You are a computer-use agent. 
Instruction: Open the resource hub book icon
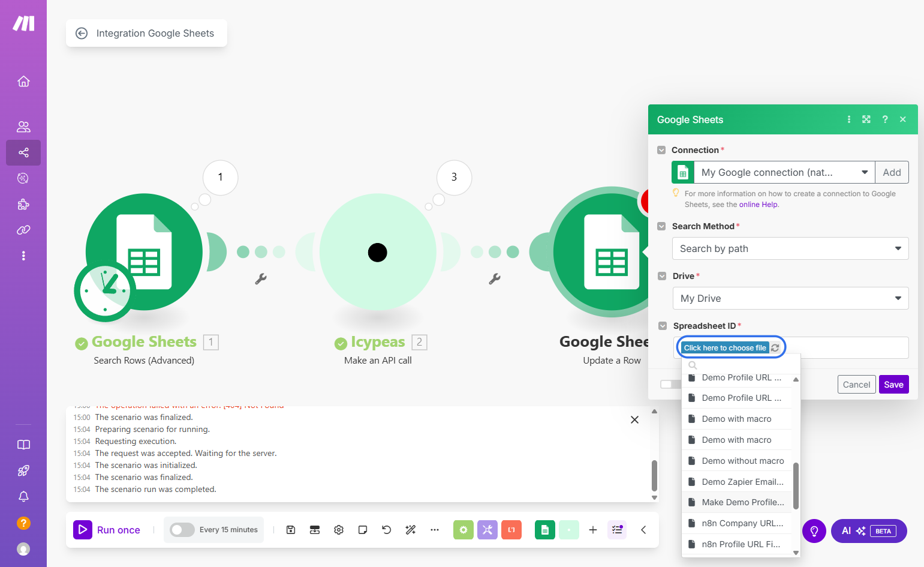[23, 445]
